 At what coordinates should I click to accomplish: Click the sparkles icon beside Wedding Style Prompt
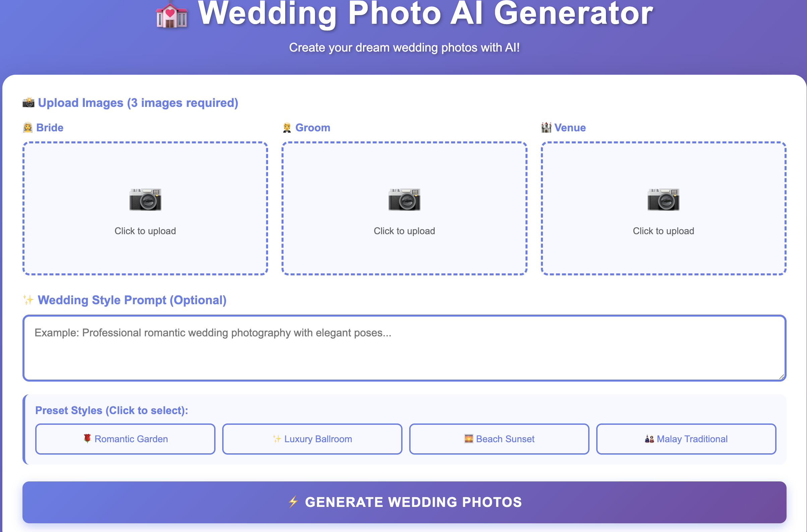[x=28, y=300]
